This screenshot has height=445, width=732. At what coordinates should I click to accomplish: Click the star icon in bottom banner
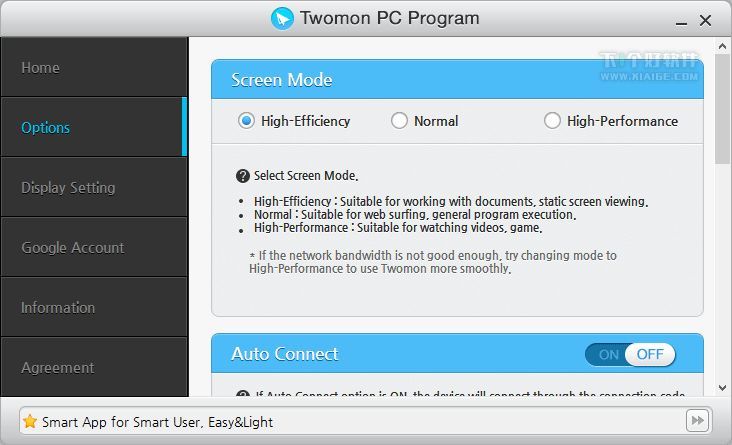[30, 421]
